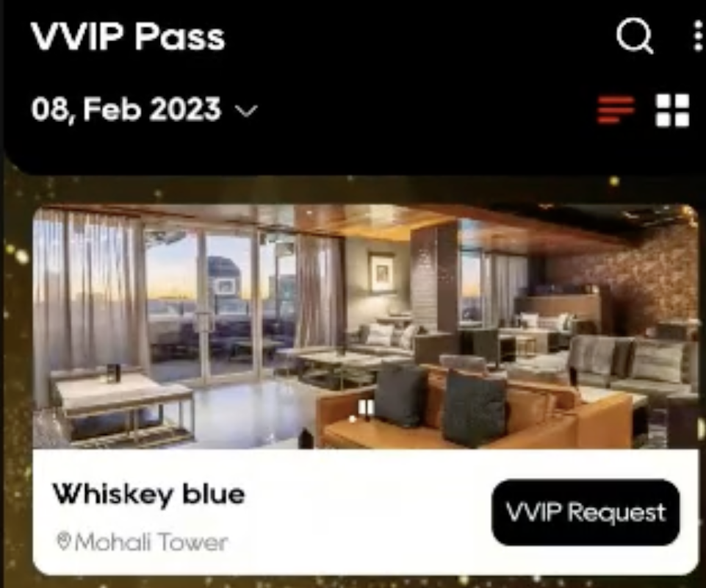This screenshot has width=706, height=588.
Task: Open the Whiskey blue lounge photo
Action: (365, 326)
